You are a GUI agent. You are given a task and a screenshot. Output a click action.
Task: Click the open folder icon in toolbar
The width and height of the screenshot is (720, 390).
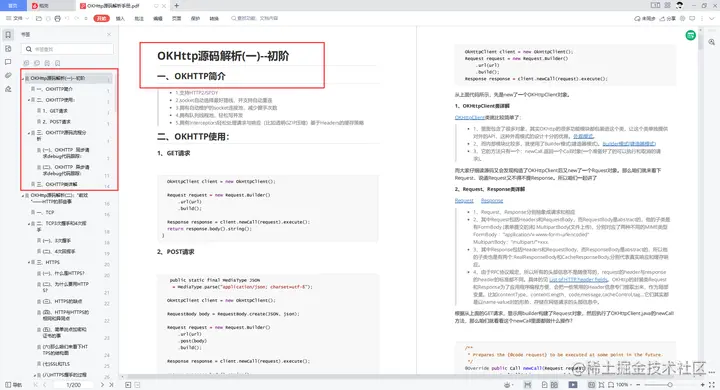click(x=39, y=18)
